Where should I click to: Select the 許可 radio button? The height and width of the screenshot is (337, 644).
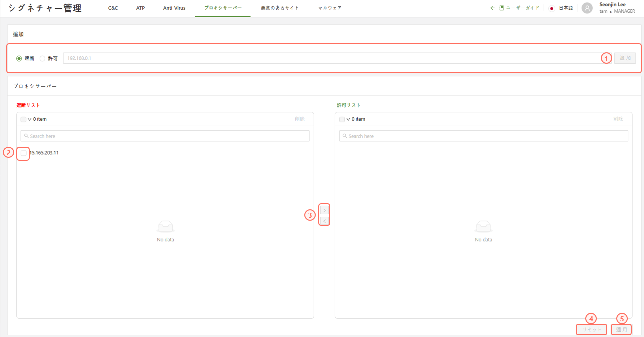coord(43,58)
